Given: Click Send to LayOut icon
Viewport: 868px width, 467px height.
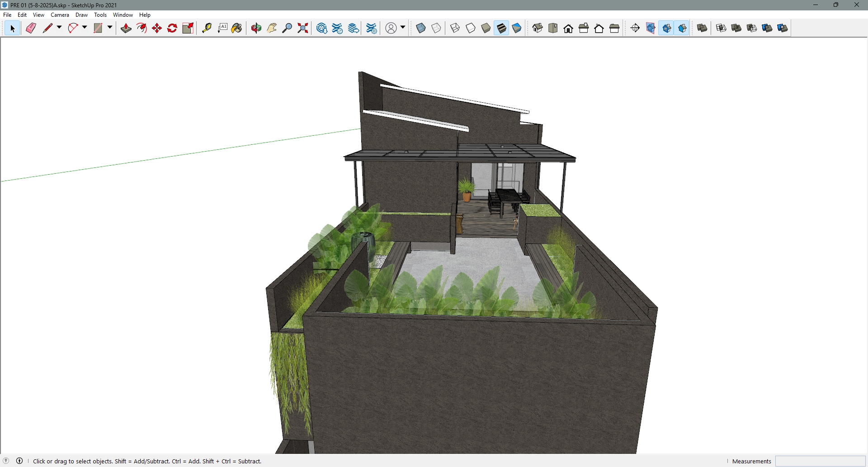Looking at the screenshot, I should point(354,28).
